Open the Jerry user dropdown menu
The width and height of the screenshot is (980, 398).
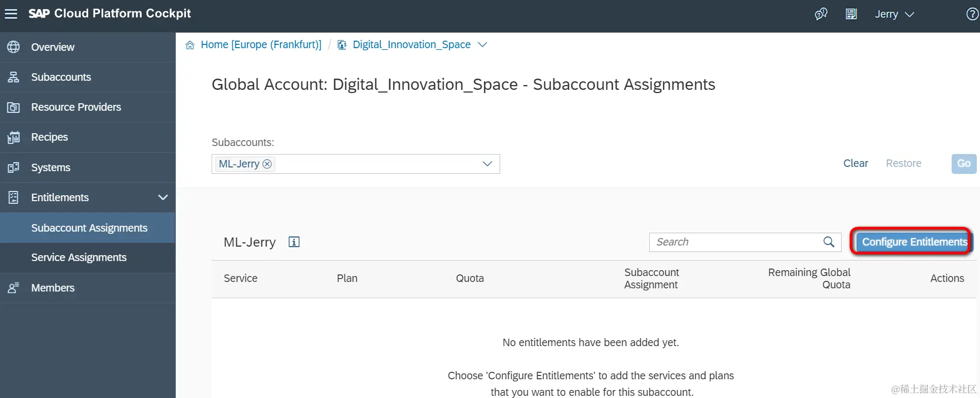894,14
